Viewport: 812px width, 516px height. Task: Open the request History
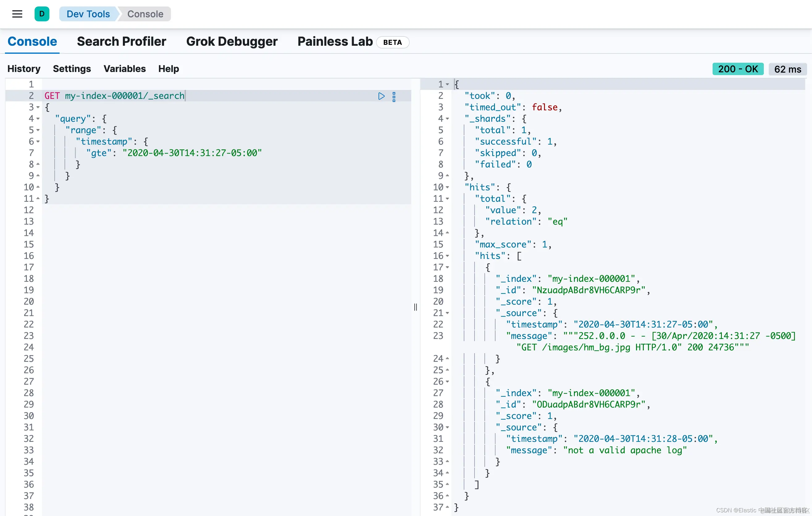click(x=24, y=69)
